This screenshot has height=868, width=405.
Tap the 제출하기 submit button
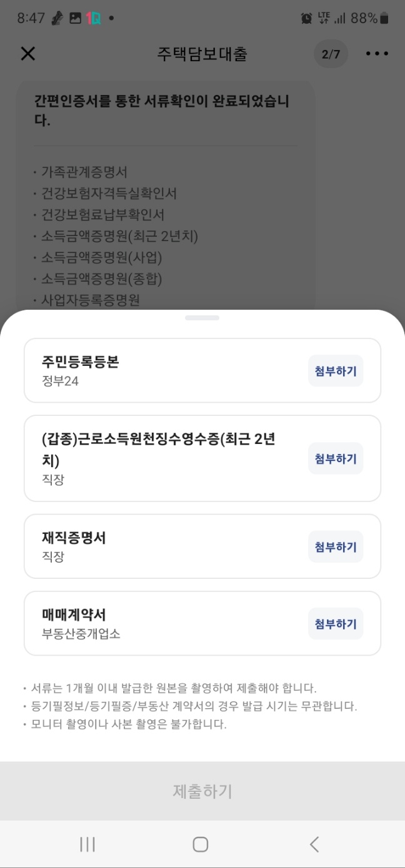click(202, 791)
